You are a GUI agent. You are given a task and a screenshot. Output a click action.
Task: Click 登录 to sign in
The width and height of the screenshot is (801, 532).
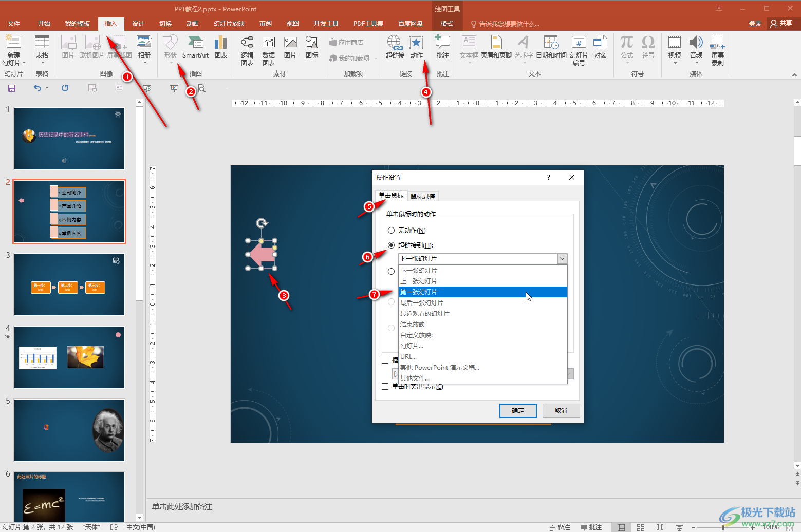point(755,24)
